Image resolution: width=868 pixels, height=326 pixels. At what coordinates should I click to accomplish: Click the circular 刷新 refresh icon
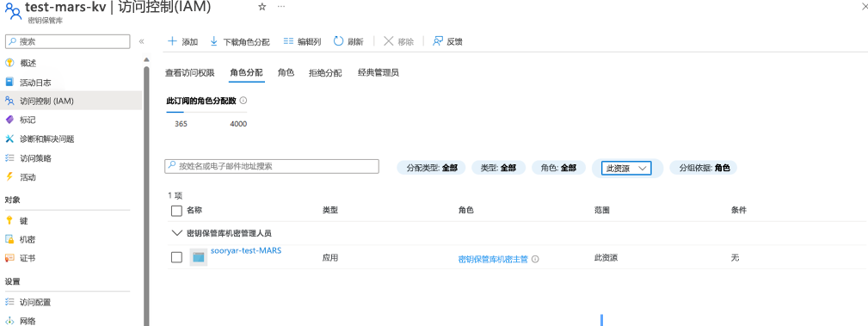click(339, 41)
